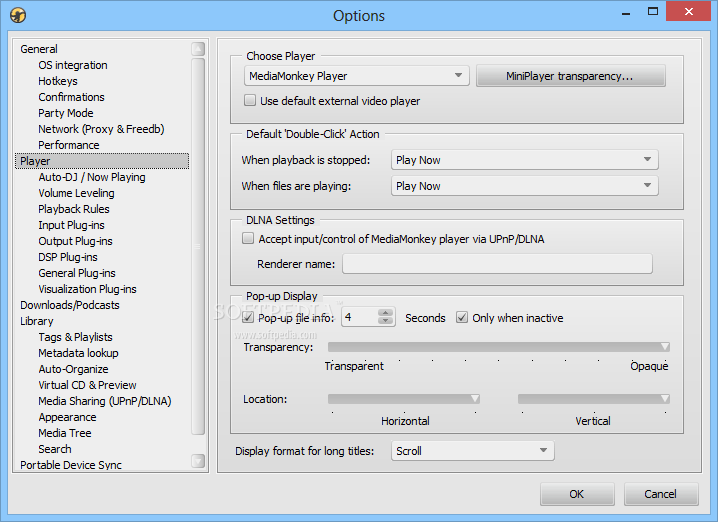Click the options tree scrollbar thumb
This screenshot has width=718, height=522.
point(198,246)
